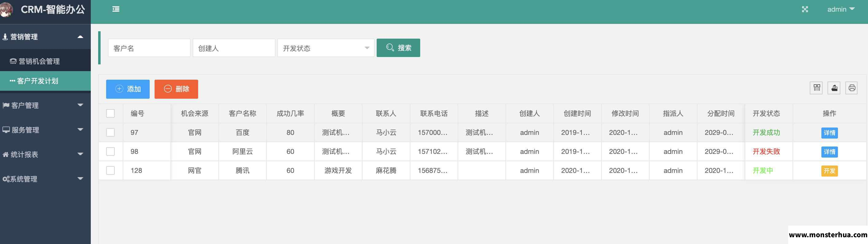The image size is (868, 244).
Task: Open the 统计报表 menu
Action: tap(45, 154)
